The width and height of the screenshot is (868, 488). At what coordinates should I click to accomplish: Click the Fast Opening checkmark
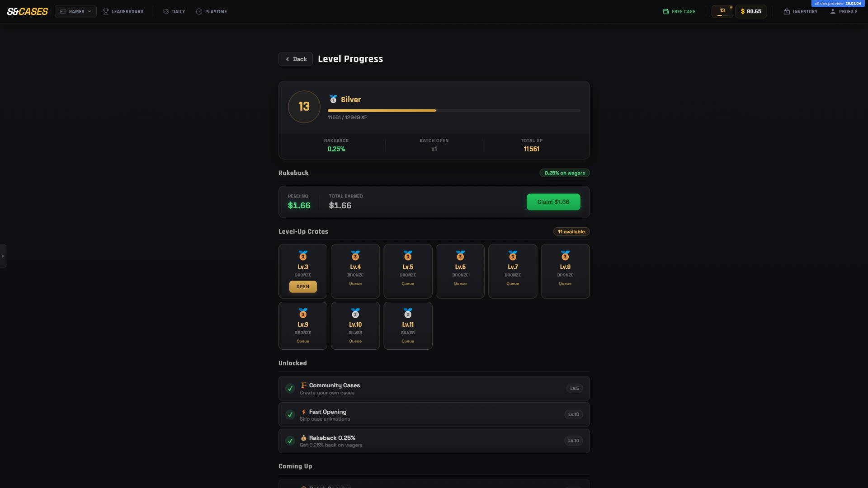click(x=290, y=414)
